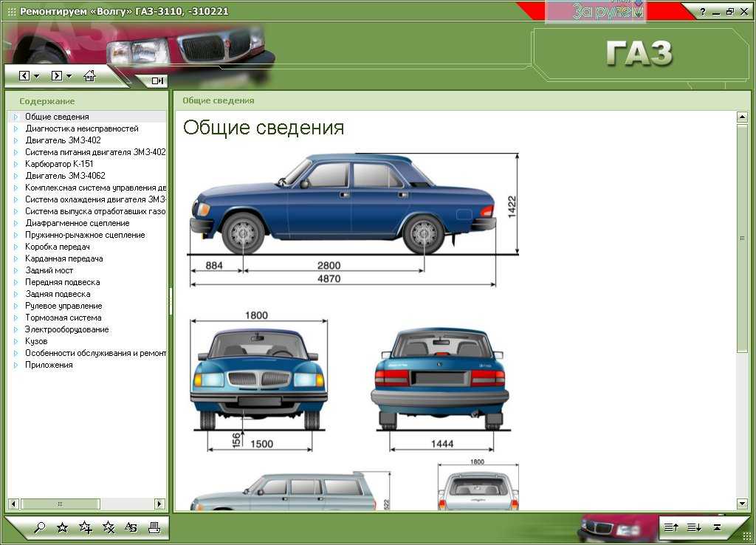Image resolution: width=756 pixels, height=545 pixels.
Task: Add a bookmark with the star-plus icon
Action: coord(86,527)
